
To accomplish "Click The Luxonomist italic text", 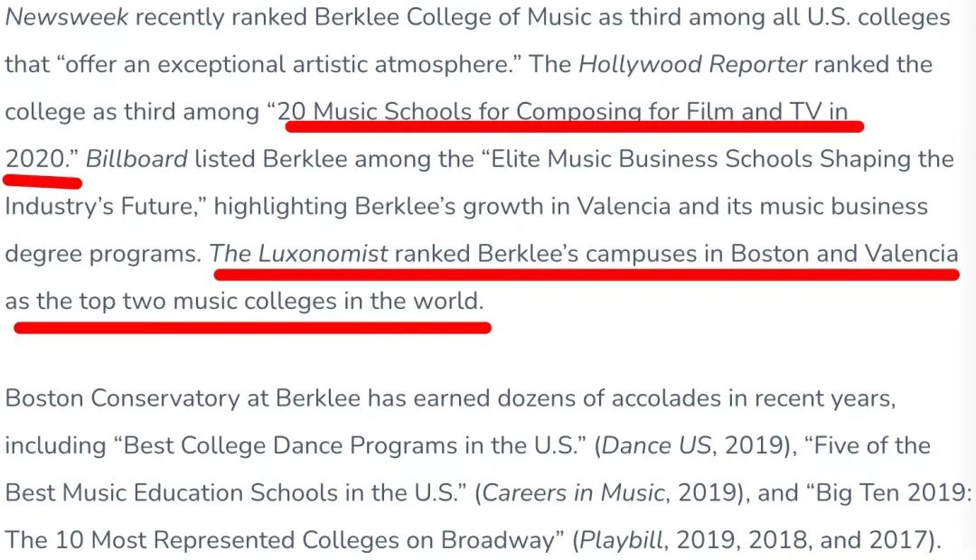I will point(299,254).
